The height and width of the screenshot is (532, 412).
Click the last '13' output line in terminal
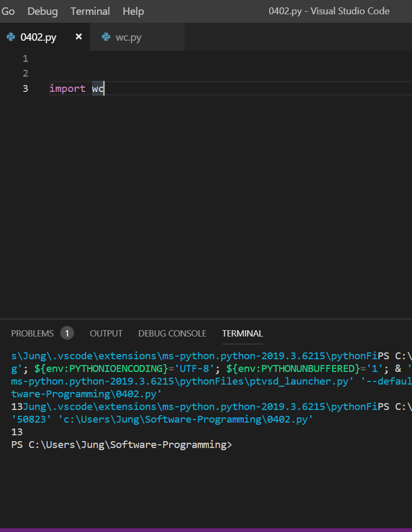pos(17,432)
